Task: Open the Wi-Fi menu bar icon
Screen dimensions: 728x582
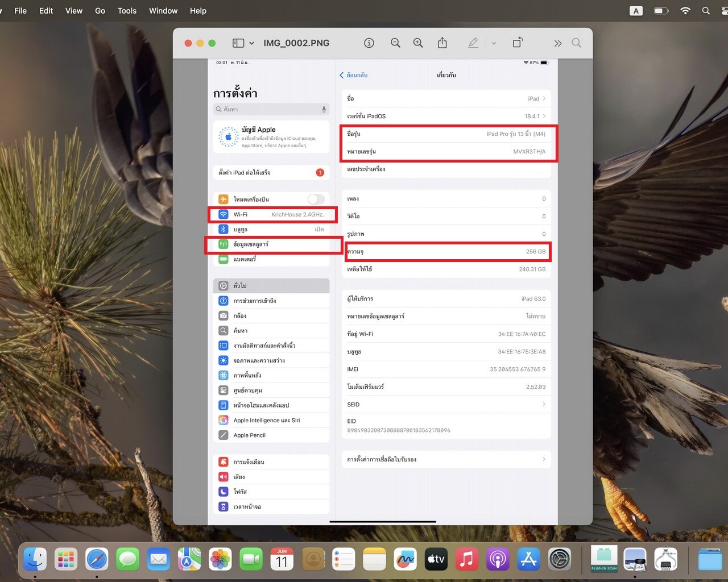Action: pyautogui.click(x=685, y=11)
